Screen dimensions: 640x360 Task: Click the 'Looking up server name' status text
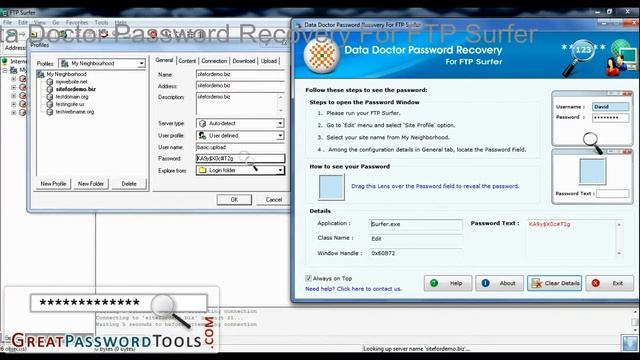tap(416, 349)
